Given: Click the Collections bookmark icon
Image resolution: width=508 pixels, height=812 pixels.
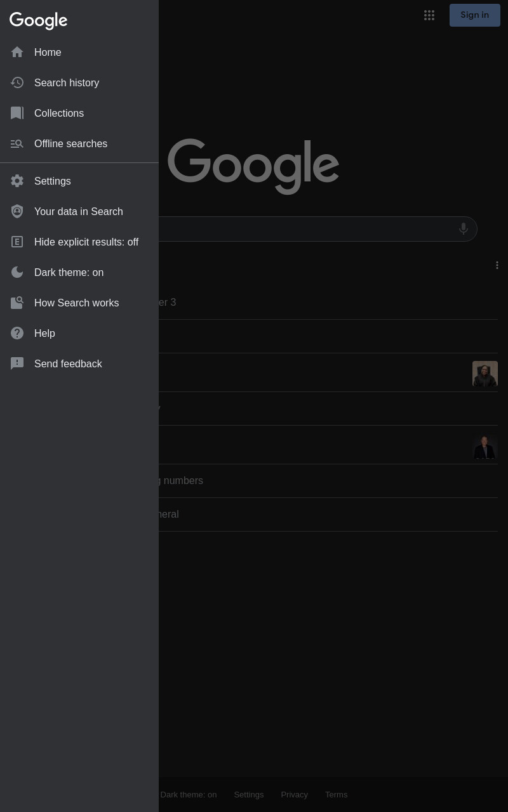Looking at the screenshot, I should coord(17,113).
